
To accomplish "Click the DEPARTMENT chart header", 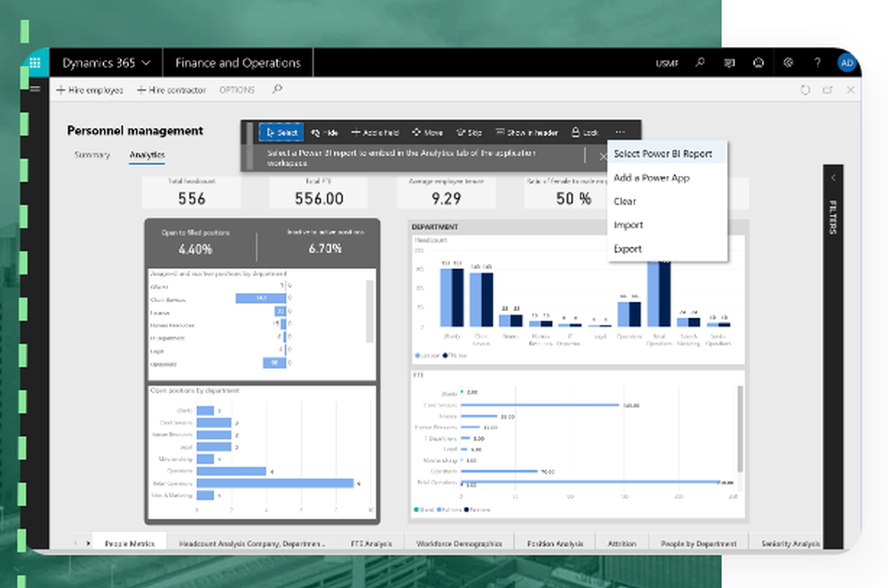I will pos(435,226).
